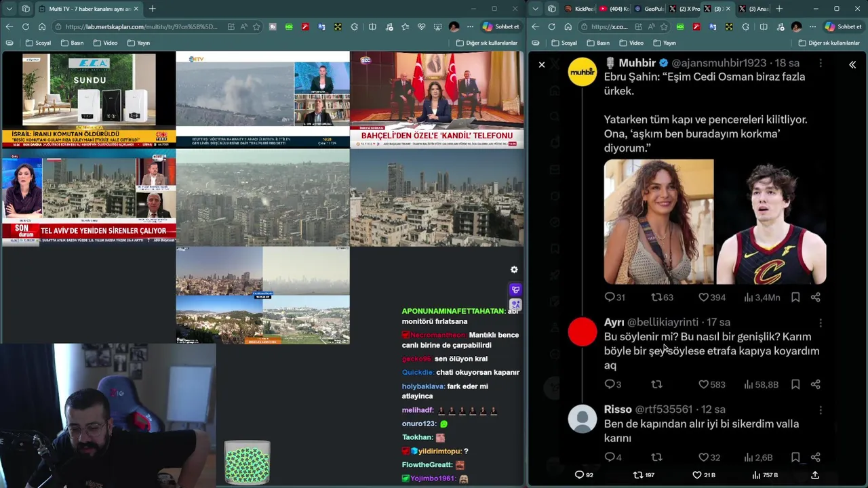Click the bottom bar like button with 21 B
868x488 pixels.
pyautogui.click(x=704, y=475)
